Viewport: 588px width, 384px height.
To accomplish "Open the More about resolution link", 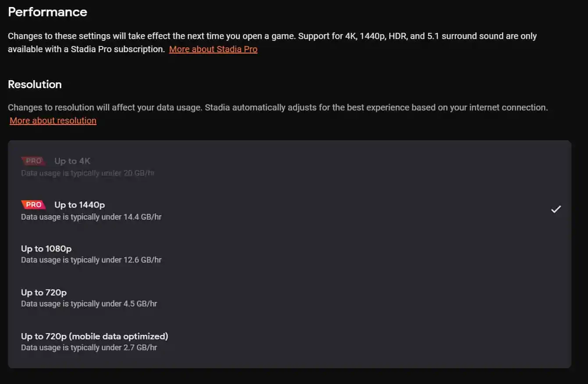I will 53,121.
